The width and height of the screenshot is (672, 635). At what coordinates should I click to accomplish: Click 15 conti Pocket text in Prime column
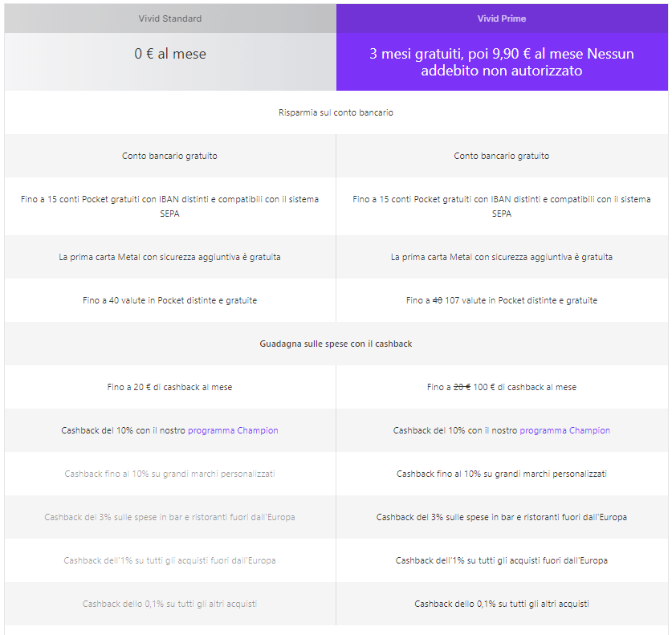tap(502, 206)
